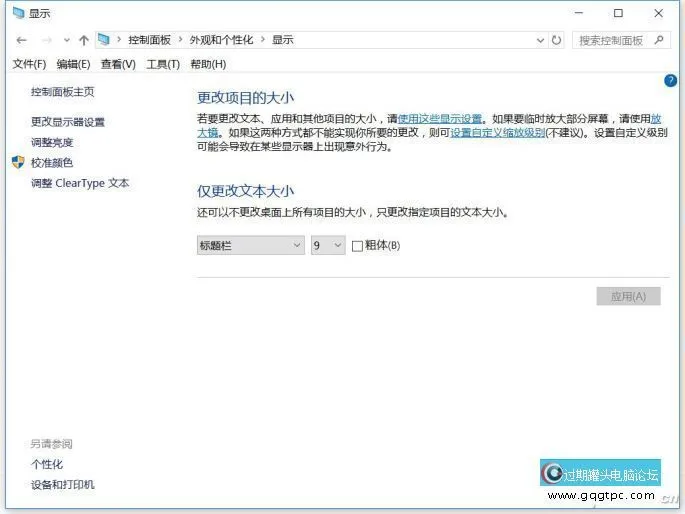Click the 显示 breadcrumb segment

(x=283, y=40)
